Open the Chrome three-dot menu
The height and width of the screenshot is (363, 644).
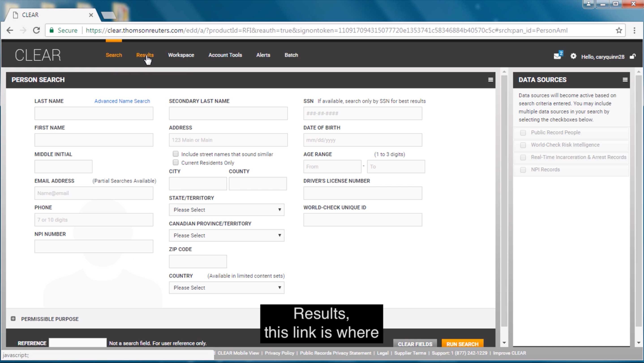click(634, 30)
